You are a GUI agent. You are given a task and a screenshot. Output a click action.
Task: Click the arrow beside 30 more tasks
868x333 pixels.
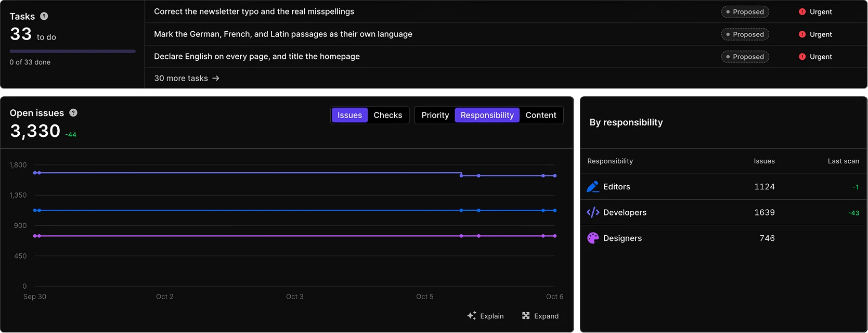coord(216,78)
